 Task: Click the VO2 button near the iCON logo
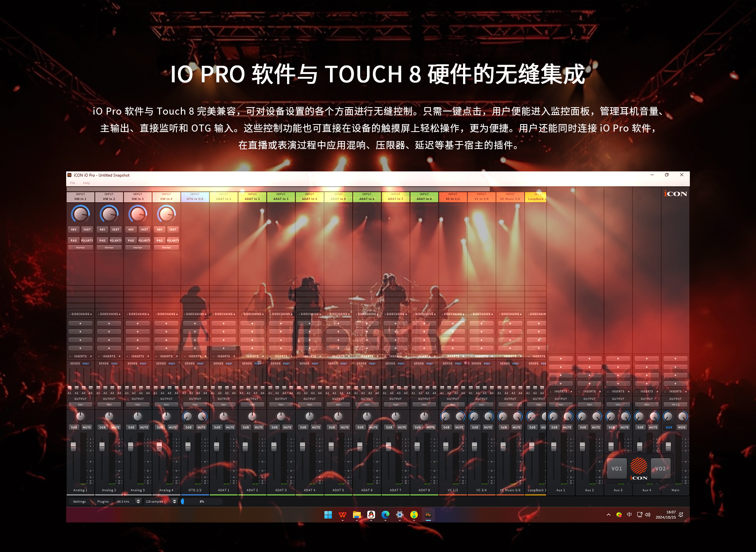(x=660, y=468)
